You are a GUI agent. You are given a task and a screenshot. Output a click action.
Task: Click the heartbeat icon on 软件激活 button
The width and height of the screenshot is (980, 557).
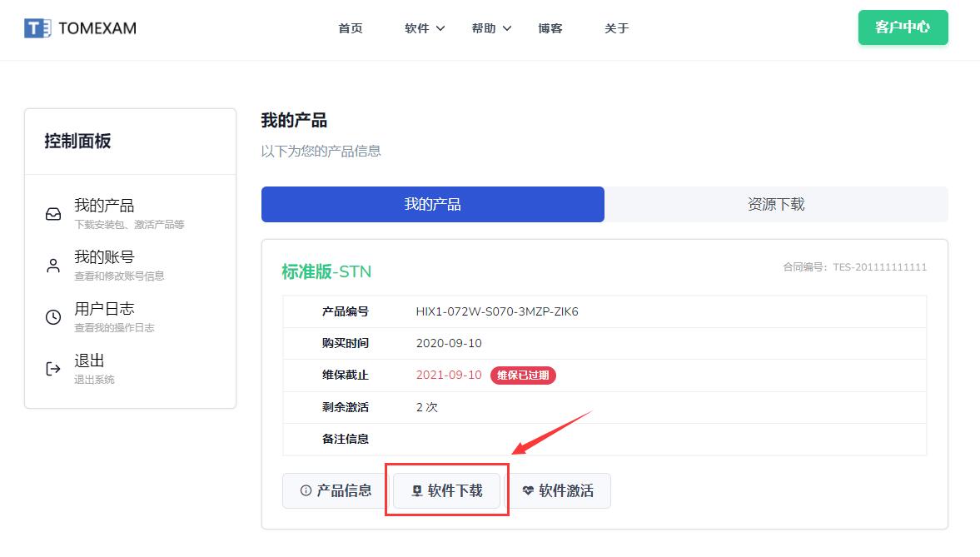pyautogui.click(x=528, y=491)
